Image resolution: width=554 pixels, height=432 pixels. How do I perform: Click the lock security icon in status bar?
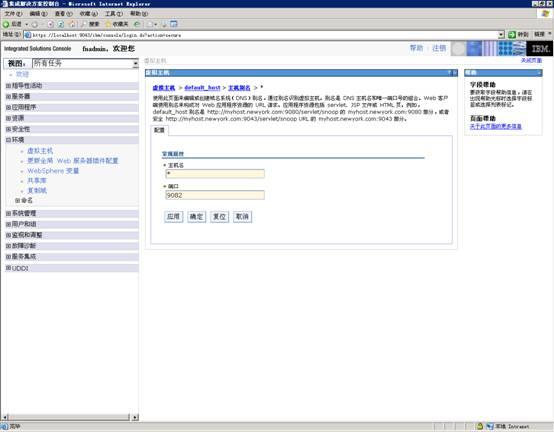point(479,426)
